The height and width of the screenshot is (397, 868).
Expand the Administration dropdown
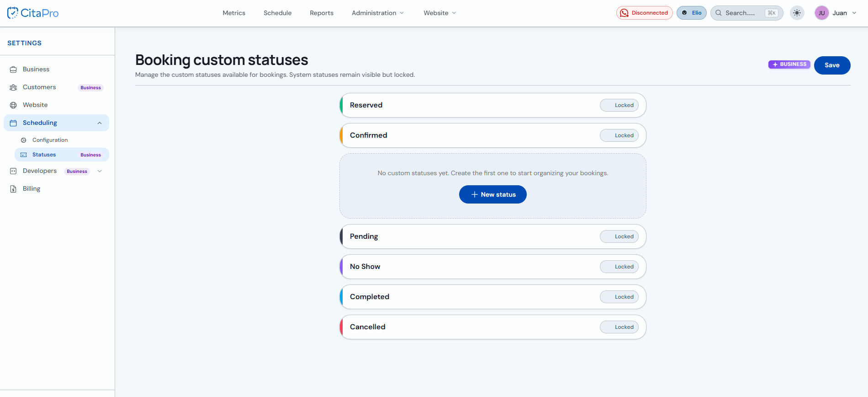point(378,13)
